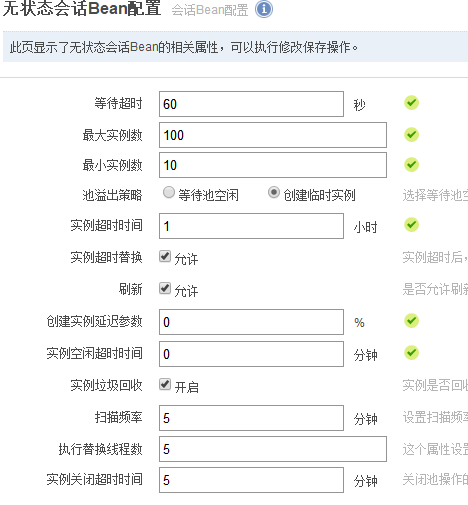Click green checkmark beside 实例空闲超时时间

(x=412, y=353)
